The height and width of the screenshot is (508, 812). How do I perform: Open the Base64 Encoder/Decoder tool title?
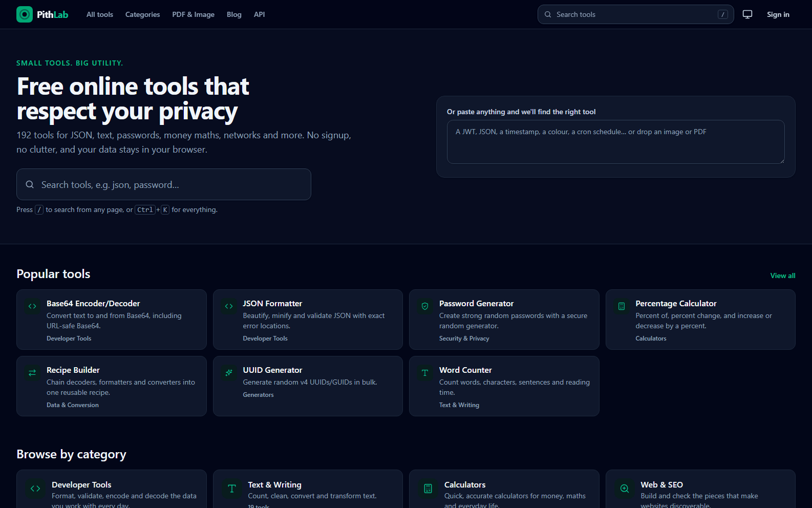pos(93,304)
